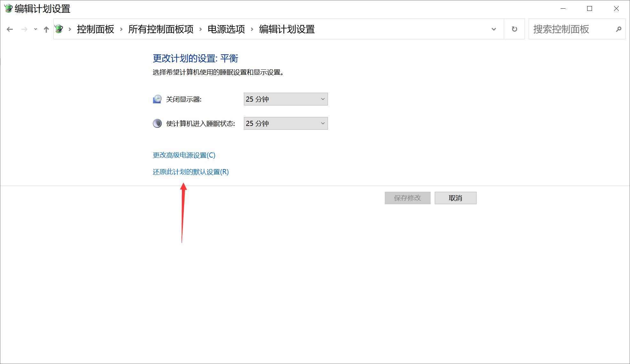Open 更改高级电源设置(C) link
This screenshot has width=630, height=364.
[184, 155]
